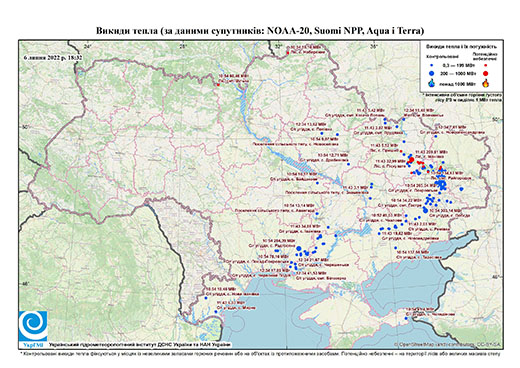The width and height of the screenshot is (520, 368).
Task: Click the red marker northwest of Kyiv reservoir
Action: tap(218, 85)
